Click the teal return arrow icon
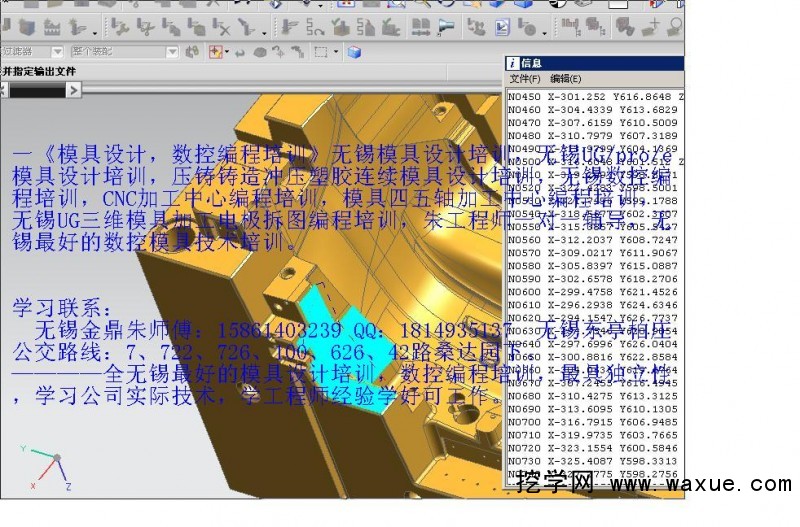 [239, 52]
